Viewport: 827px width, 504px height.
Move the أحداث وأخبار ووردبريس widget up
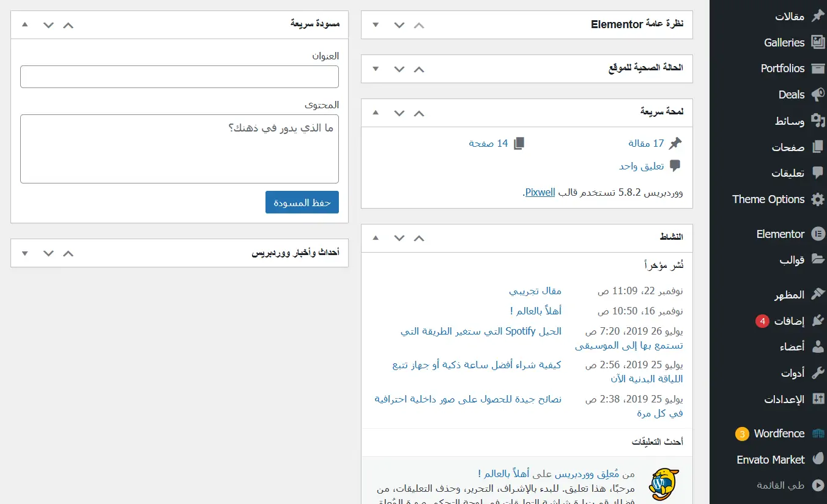(68, 253)
